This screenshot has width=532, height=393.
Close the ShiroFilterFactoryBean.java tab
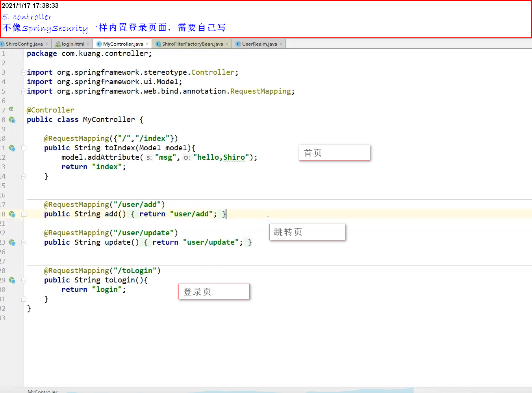227,44
